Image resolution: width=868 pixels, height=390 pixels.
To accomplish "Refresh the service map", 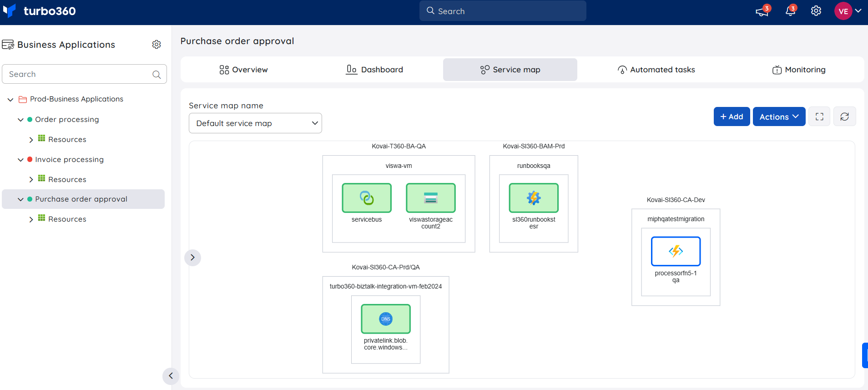I will pyautogui.click(x=845, y=116).
